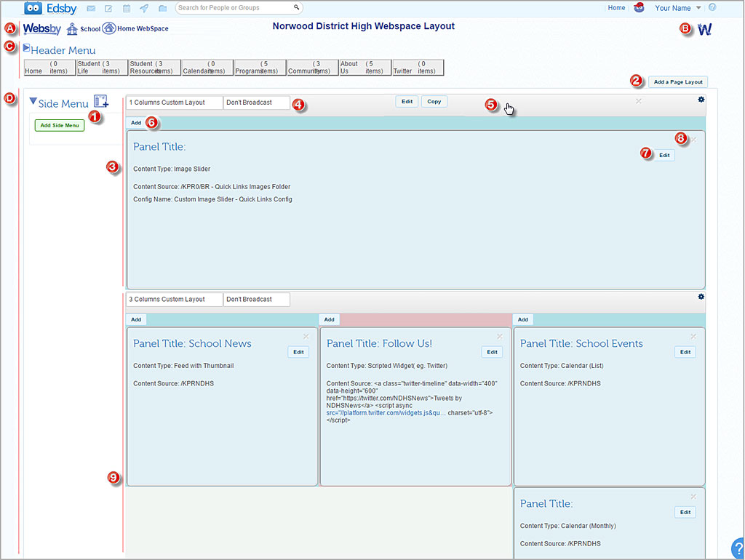Click the search magnifier icon
Screen dimensions: 745x560
pos(297,7)
